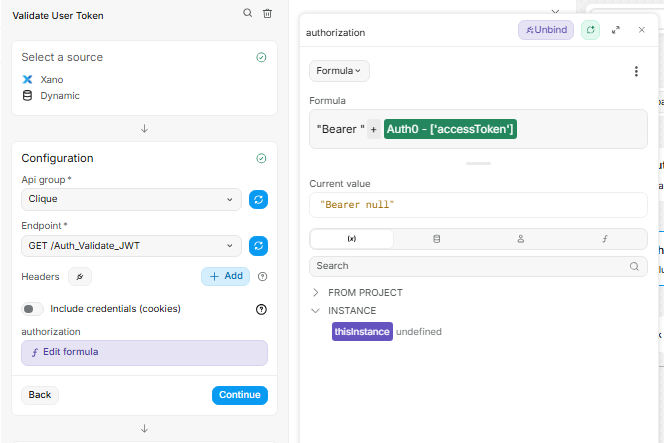Click the Unbind button
The width and height of the screenshot is (664, 443).
(x=546, y=31)
